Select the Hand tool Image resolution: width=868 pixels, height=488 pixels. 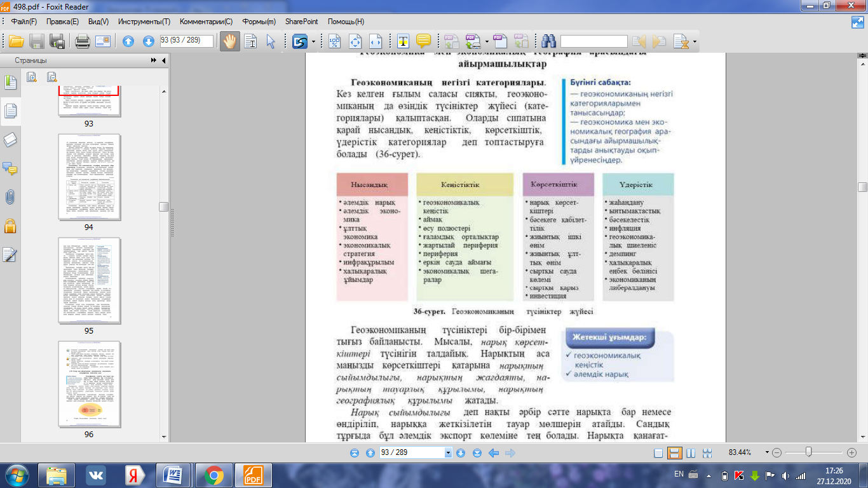229,42
